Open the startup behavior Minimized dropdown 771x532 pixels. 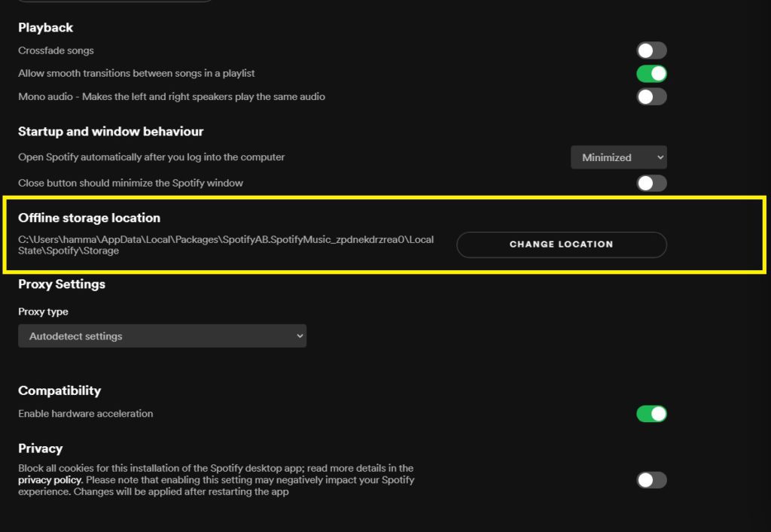coord(618,157)
